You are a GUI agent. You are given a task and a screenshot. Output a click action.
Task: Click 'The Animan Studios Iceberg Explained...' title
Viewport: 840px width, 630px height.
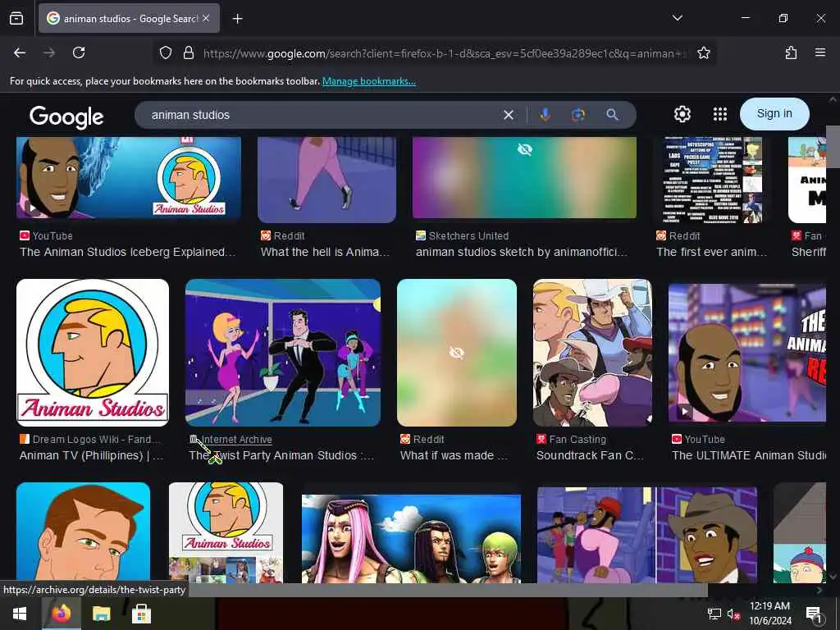click(127, 252)
